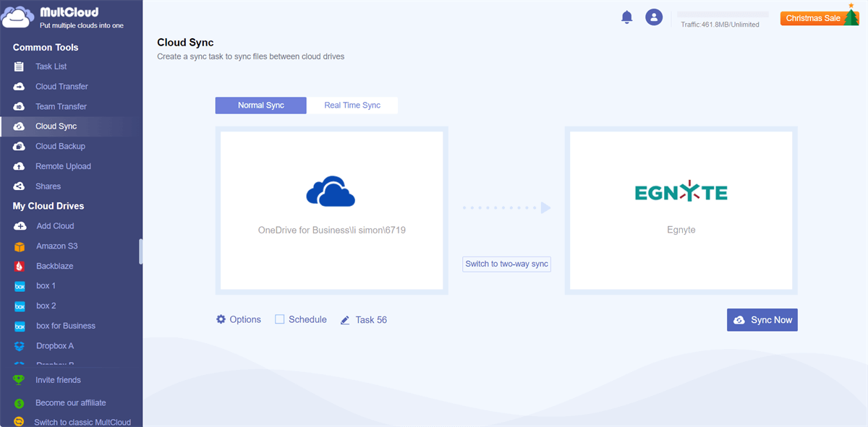Click the Add Cloud plus icon
Image resolution: width=868 pixels, height=427 pixels.
pos(20,226)
